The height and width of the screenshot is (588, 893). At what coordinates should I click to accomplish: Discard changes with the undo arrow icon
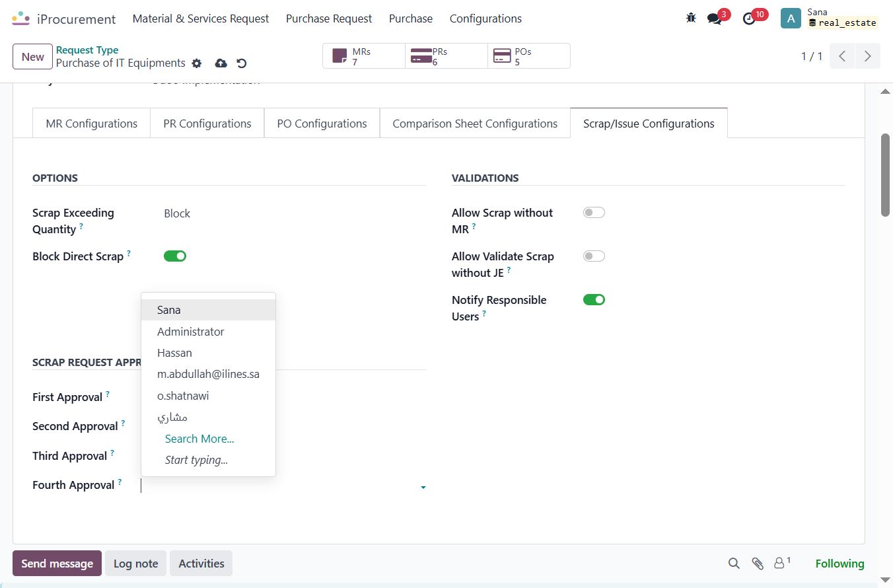point(242,63)
